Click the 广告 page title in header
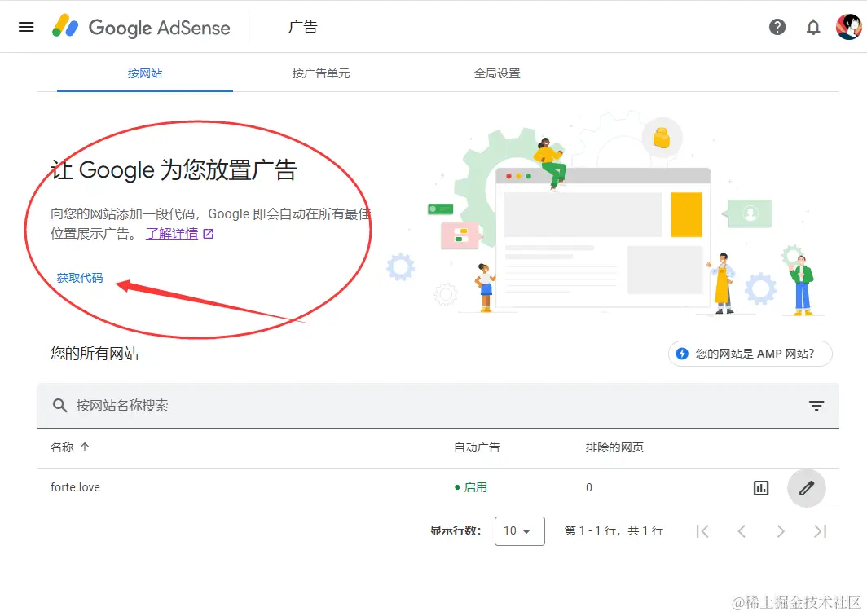This screenshot has width=867, height=616. [302, 27]
